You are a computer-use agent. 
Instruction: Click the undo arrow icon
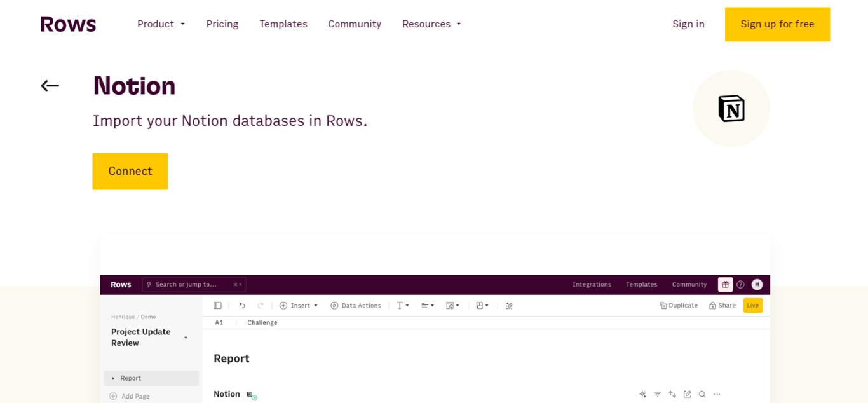(242, 306)
